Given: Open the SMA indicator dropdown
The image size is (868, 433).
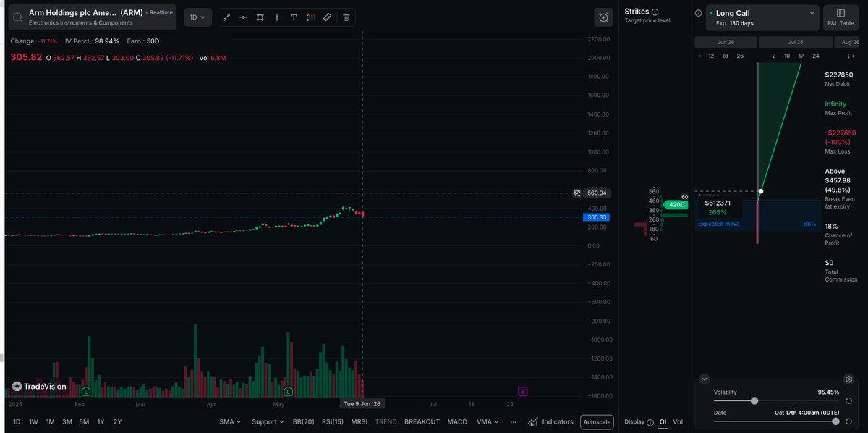Looking at the screenshot, I should coord(230,422).
